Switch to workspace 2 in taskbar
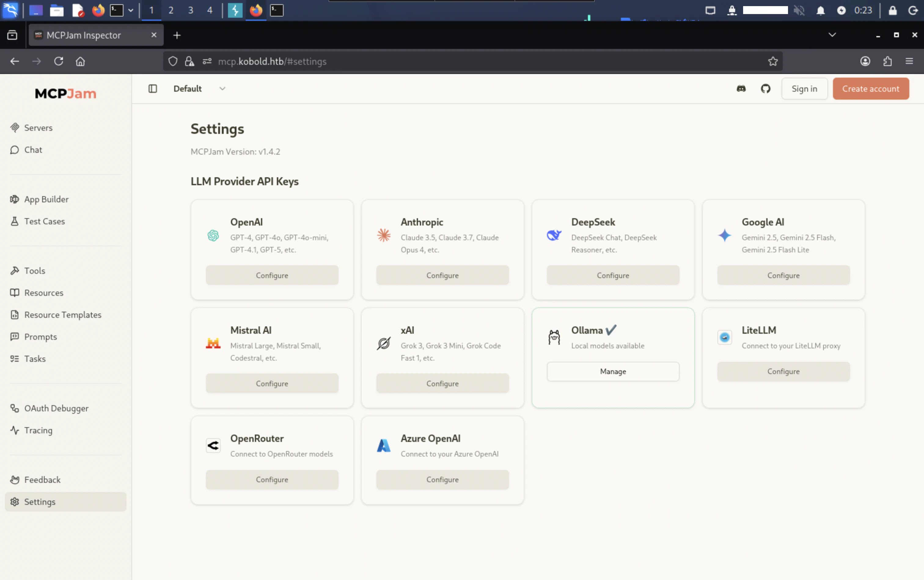The height and width of the screenshot is (580, 924). [171, 10]
